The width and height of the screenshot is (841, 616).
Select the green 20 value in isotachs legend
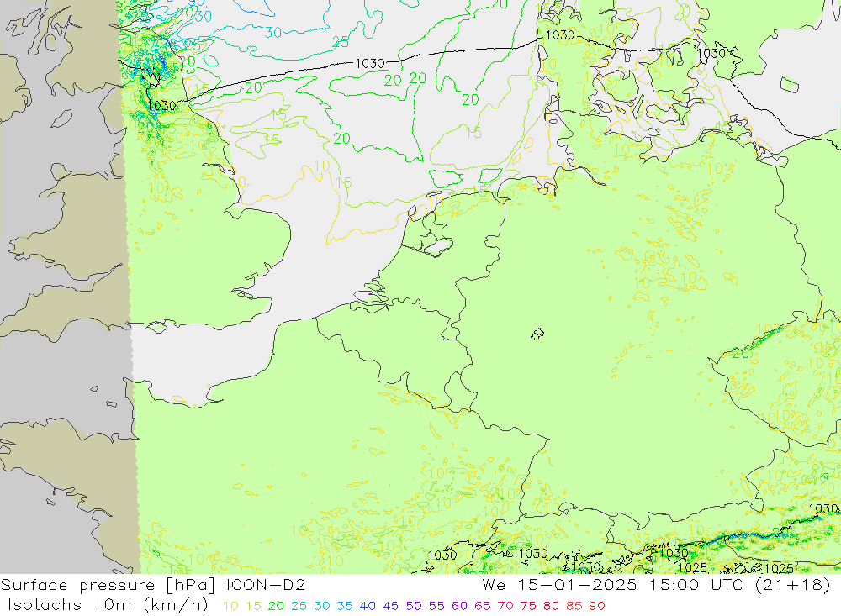point(274,605)
